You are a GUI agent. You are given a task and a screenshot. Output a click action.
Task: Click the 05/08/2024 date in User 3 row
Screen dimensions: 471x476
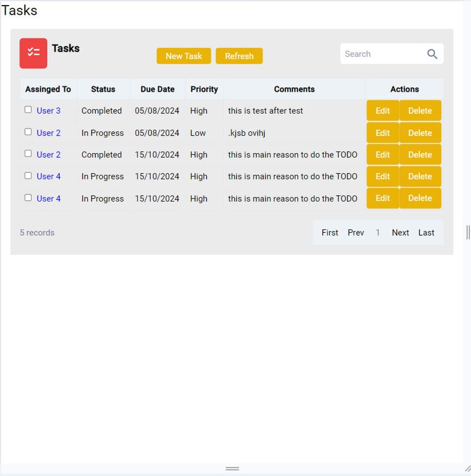157,111
